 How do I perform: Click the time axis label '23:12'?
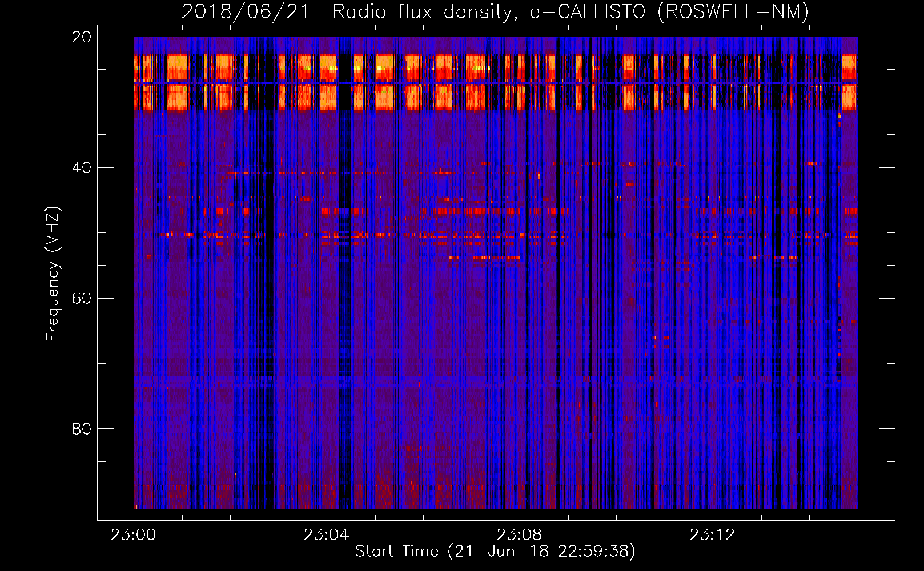coord(712,535)
